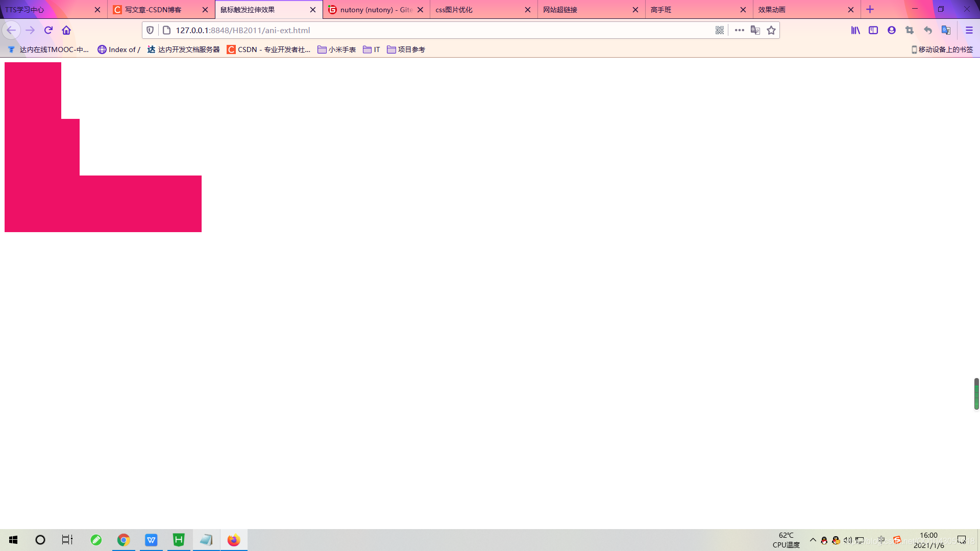
Task: Show hidden system tray icons
Action: click(813, 540)
